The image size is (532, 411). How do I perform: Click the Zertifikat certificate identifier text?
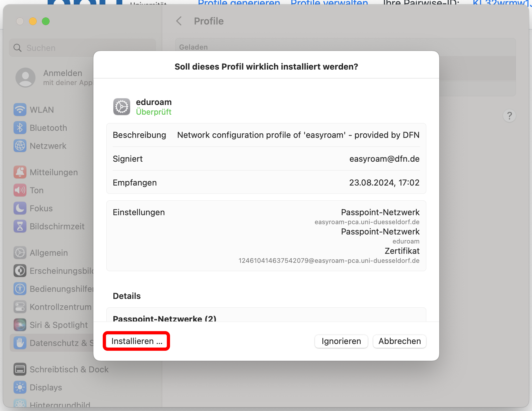329,261
